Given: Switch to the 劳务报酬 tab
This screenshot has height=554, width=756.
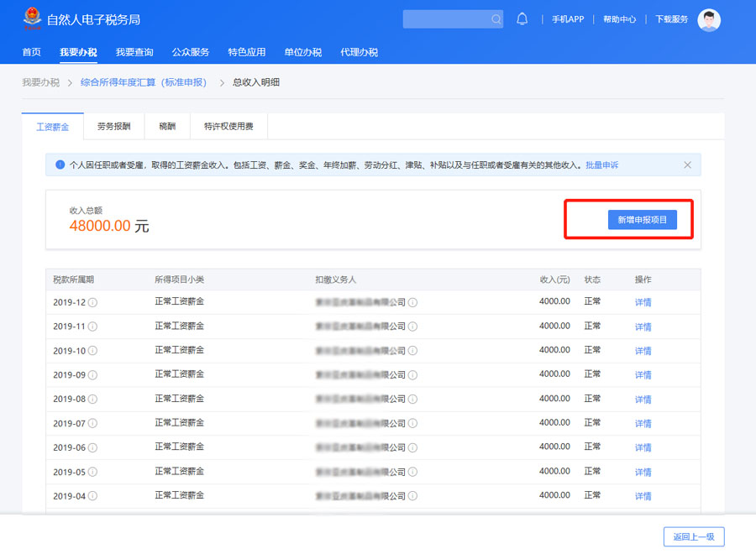Looking at the screenshot, I should 114,127.
